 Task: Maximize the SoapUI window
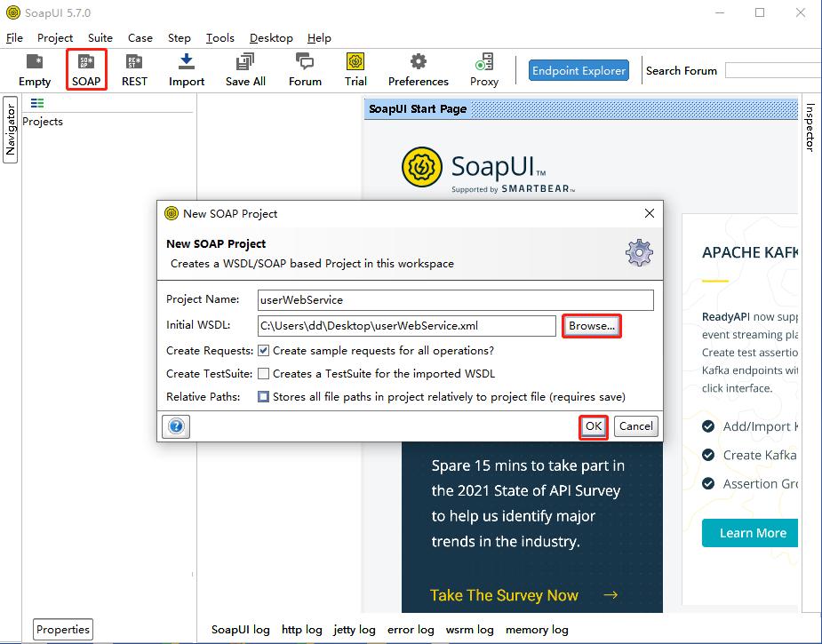760,12
